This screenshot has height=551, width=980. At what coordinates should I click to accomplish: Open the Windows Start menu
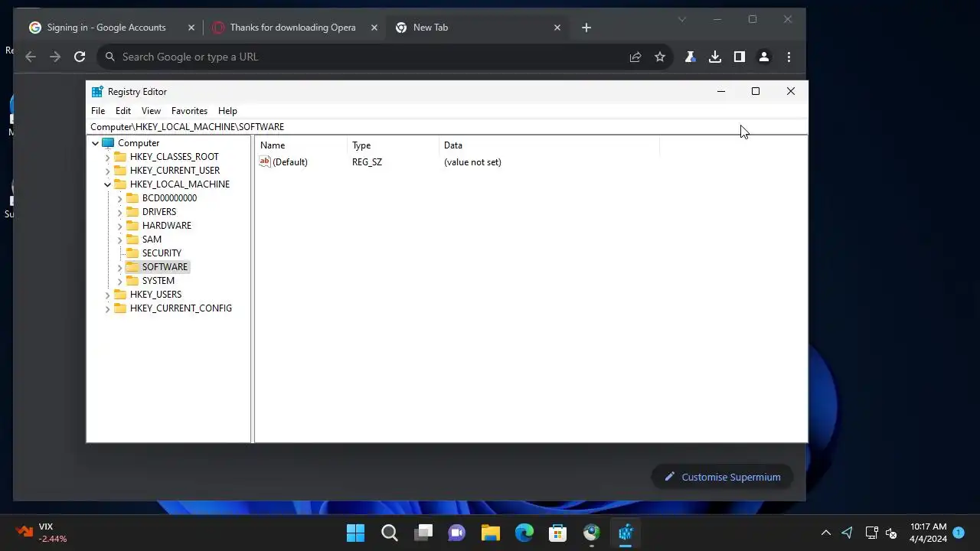click(x=355, y=533)
